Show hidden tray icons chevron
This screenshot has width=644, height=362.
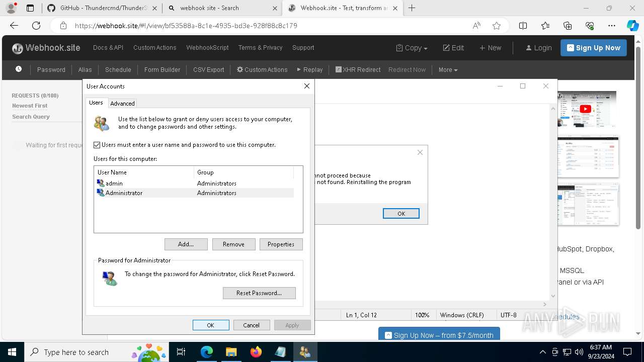point(542,352)
